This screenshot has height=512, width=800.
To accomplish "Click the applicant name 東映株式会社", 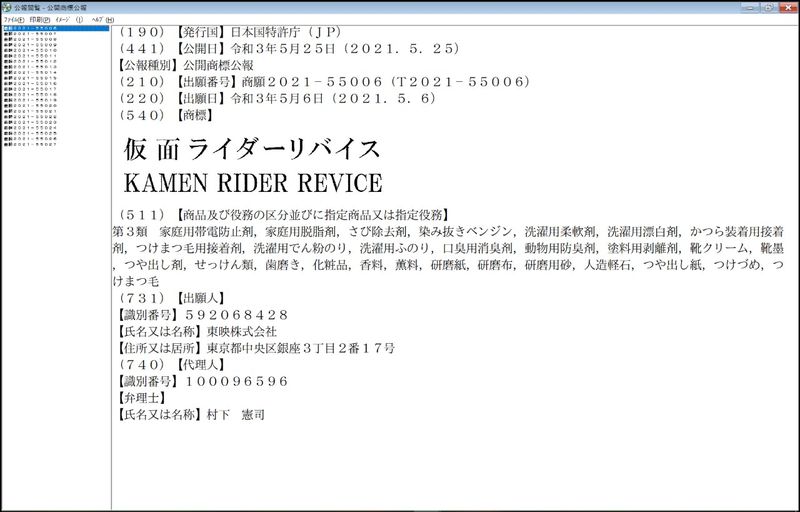I will pyautogui.click(x=242, y=331).
